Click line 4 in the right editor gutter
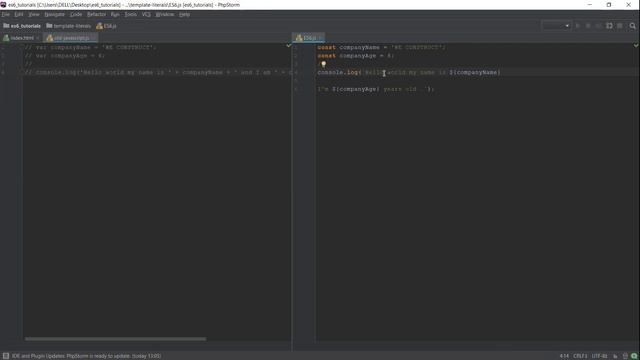The height and width of the screenshot is (360, 640). 296,73
